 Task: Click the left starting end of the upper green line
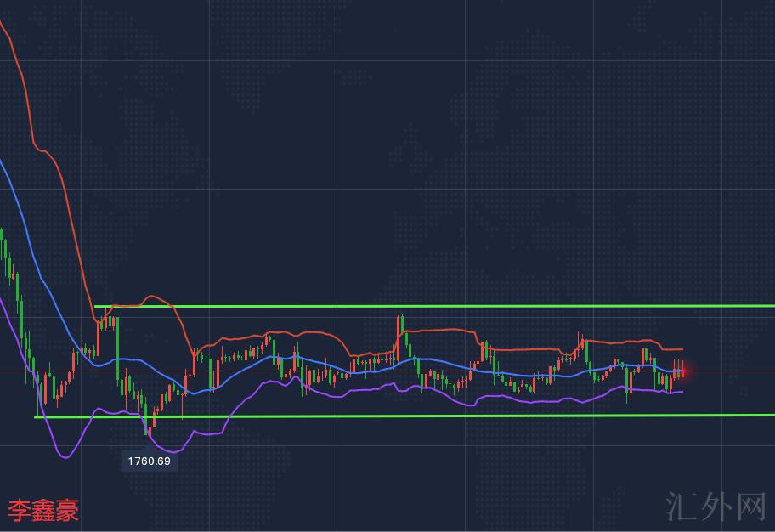point(96,307)
